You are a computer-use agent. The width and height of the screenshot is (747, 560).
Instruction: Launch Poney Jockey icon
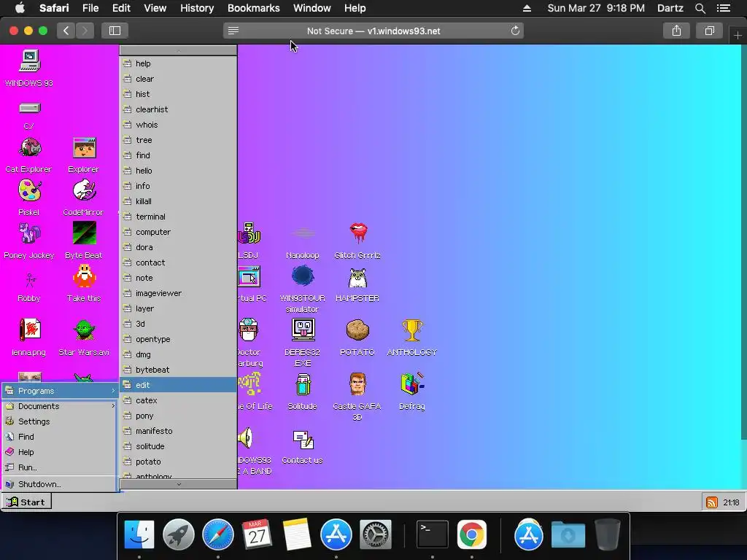point(29,241)
